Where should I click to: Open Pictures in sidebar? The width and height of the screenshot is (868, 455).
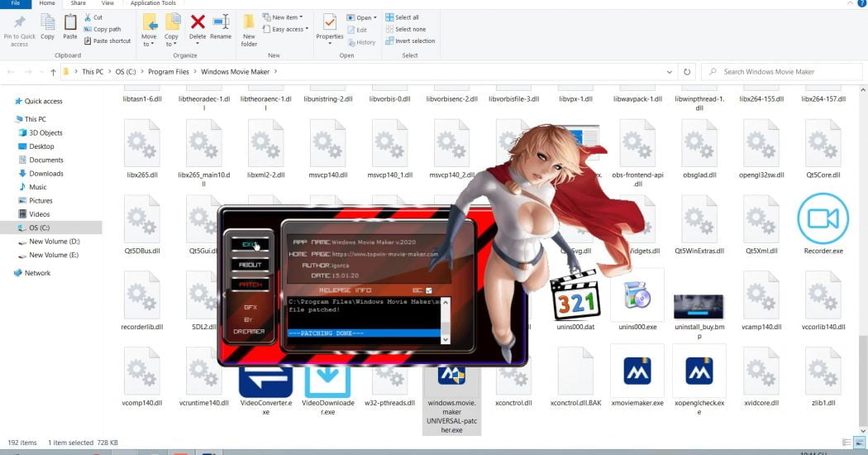(41, 201)
